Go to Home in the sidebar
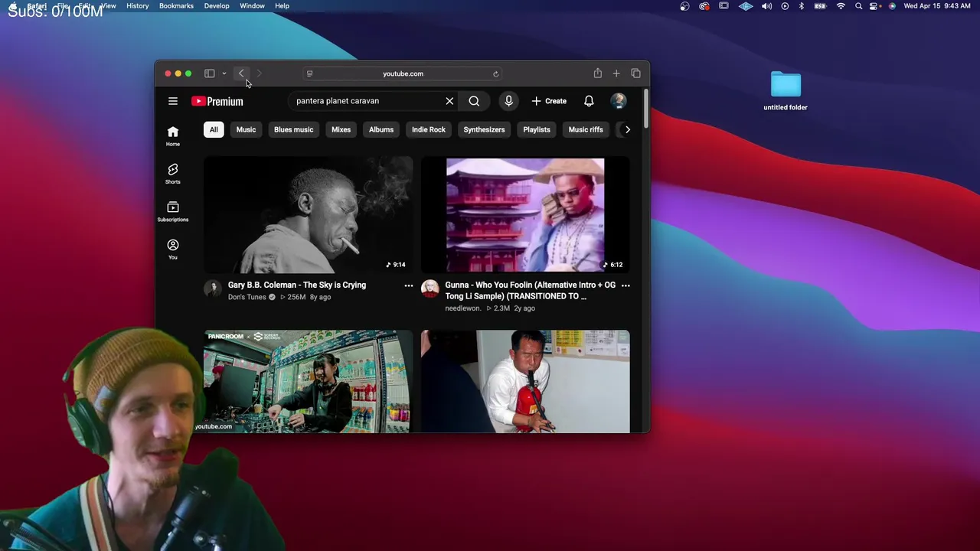Image resolution: width=980 pixels, height=551 pixels. point(173,136)
